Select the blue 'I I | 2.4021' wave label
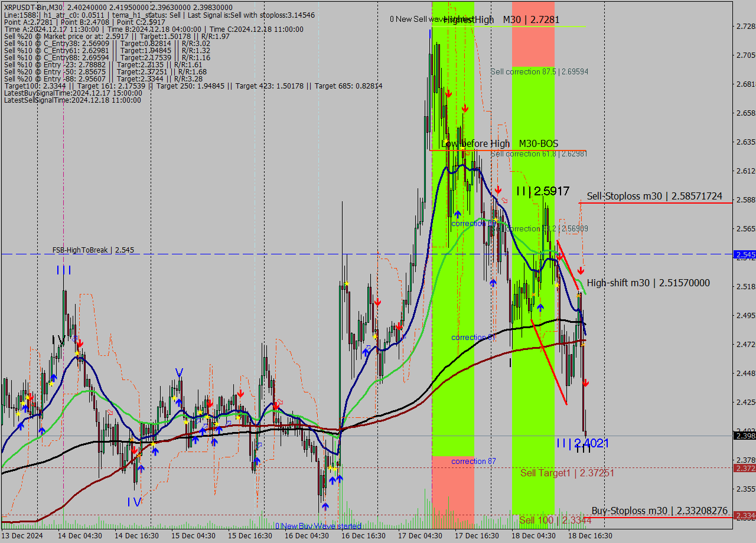This screenshot has width=756, height=543. 582,443
